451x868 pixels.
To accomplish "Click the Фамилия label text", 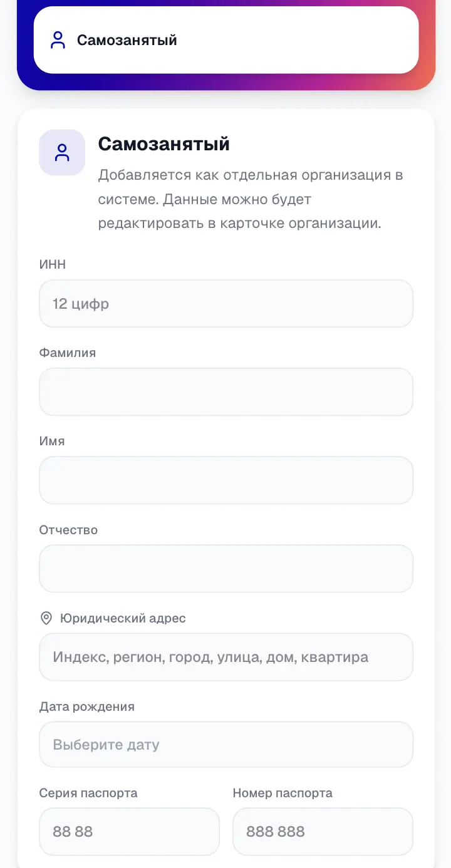I will point(68,353).
